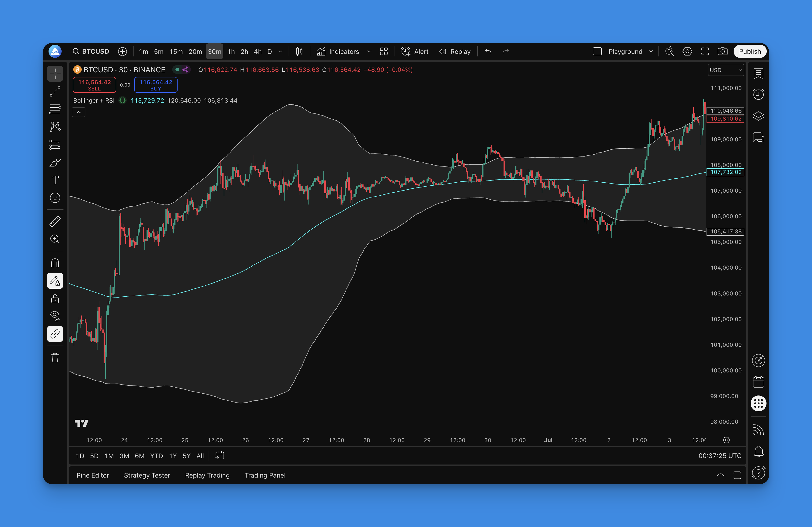Image resolution: width=812 pixels, height=527 pixels.
Task: Set chart range to YTD
Action: pyautogui.click(x=157, y=456)
